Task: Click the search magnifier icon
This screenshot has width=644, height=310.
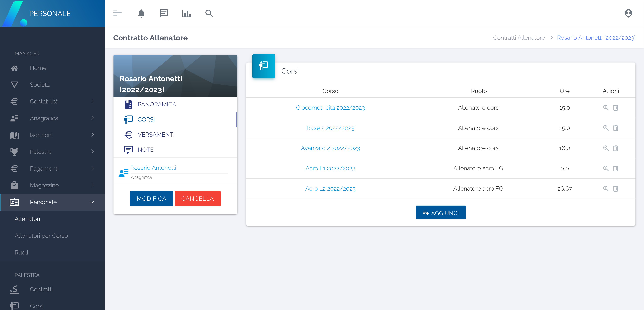Action: (209, 13)
